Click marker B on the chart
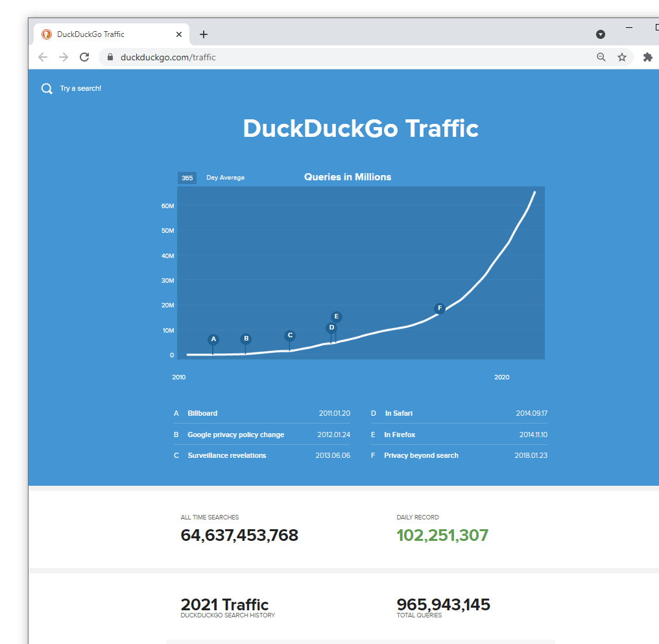 246,339
